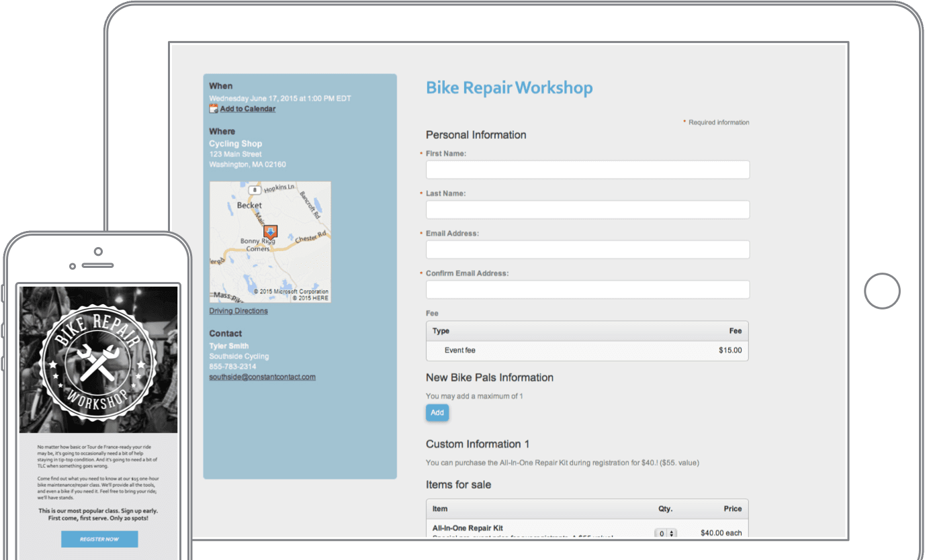Screen dimensions: 925x560
Task: Click the Bike Repair Workshop page title
Action: [x=509, y=88]
